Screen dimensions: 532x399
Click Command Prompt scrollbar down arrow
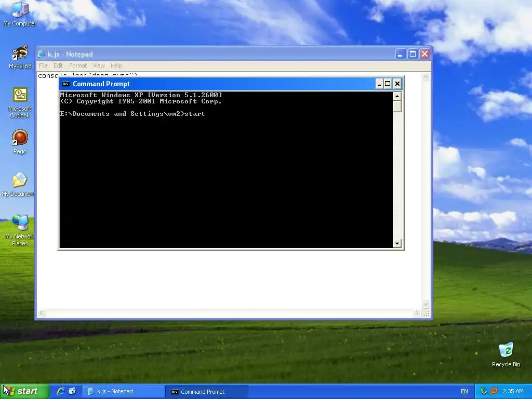tap(397, 243)
